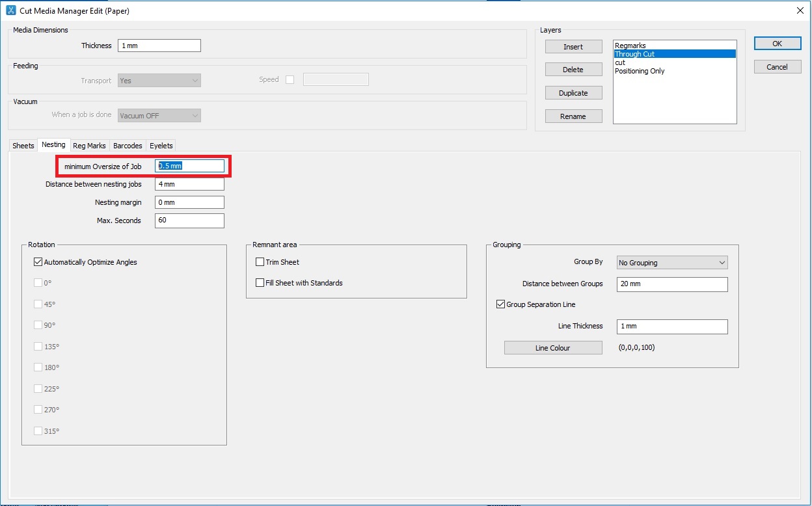This screenshot has width=812, height=506.
Task: Click the Insert layer button
Action: pos(573,47)
